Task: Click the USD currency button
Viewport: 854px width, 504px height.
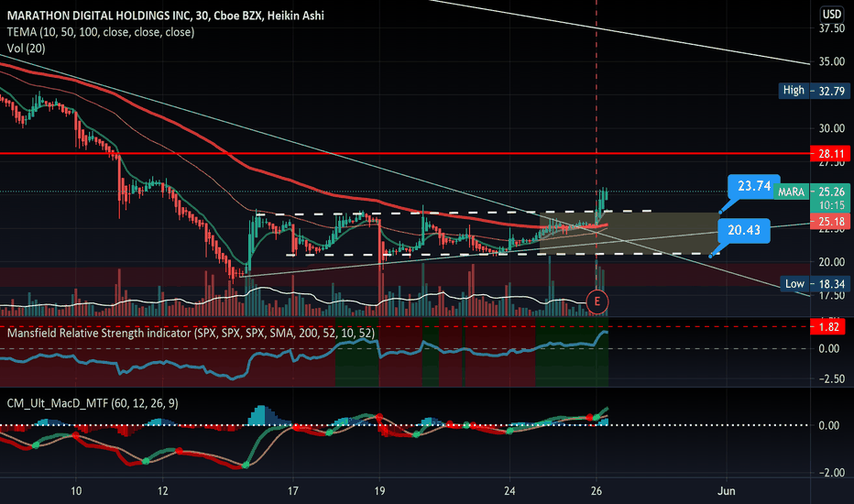Action: [832, 14]
